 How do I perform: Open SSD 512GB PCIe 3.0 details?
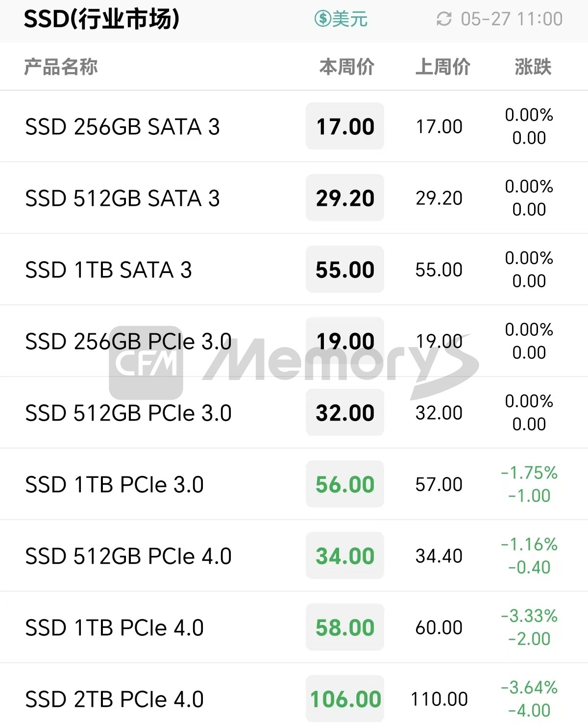click(128, 413)
